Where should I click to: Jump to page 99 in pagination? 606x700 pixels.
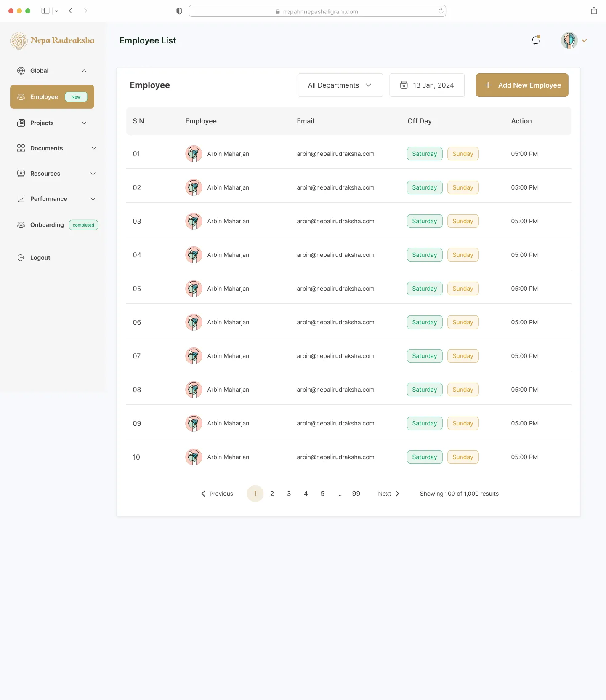coord(356,494)
